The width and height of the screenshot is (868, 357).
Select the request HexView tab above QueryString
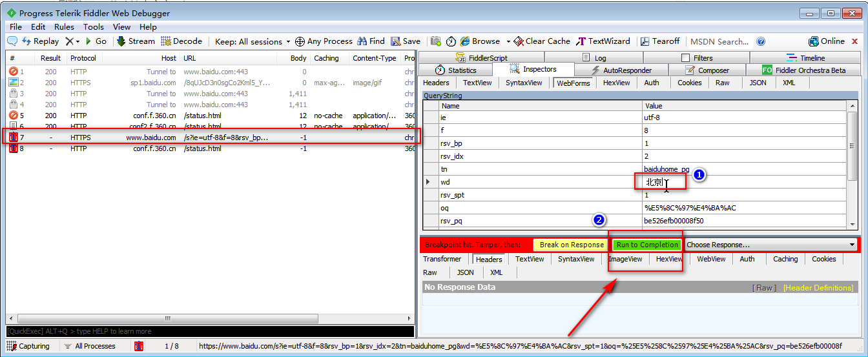[616, 83]
